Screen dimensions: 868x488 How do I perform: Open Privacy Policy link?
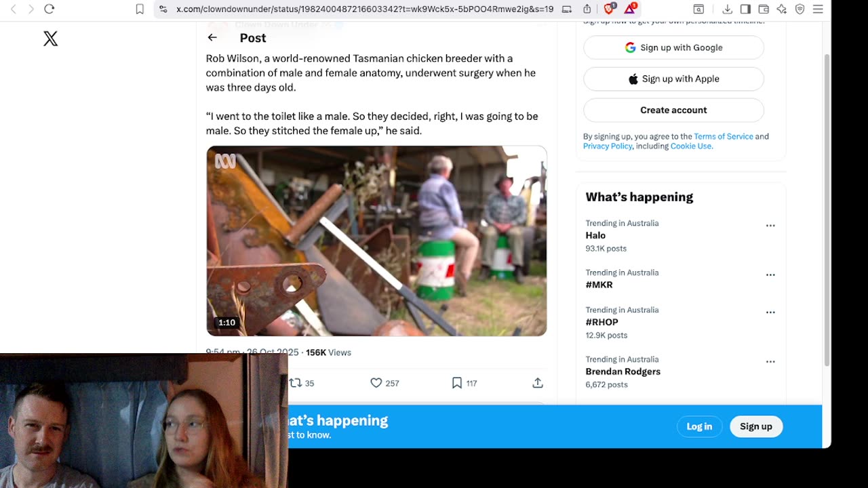(x=608, y=146)
